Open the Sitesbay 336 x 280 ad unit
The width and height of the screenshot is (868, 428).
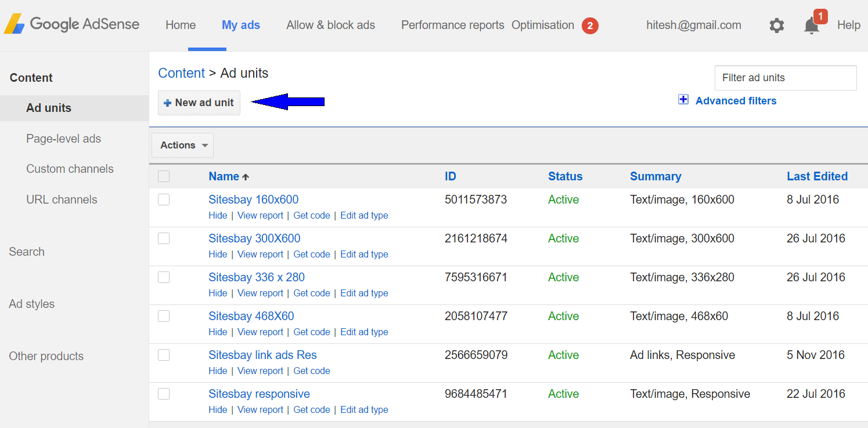pyautogui.click(x=257, y=277)
